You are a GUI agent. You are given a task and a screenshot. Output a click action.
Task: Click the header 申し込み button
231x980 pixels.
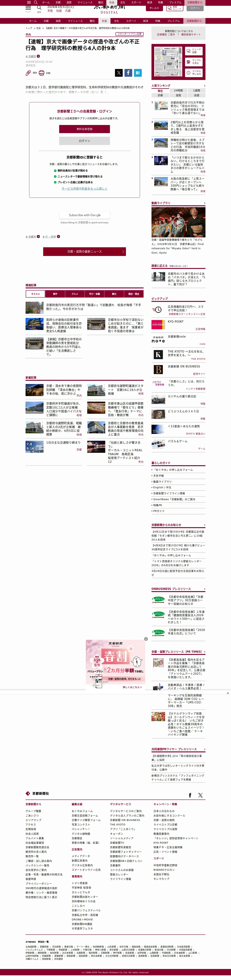click(x=154, y=8)
